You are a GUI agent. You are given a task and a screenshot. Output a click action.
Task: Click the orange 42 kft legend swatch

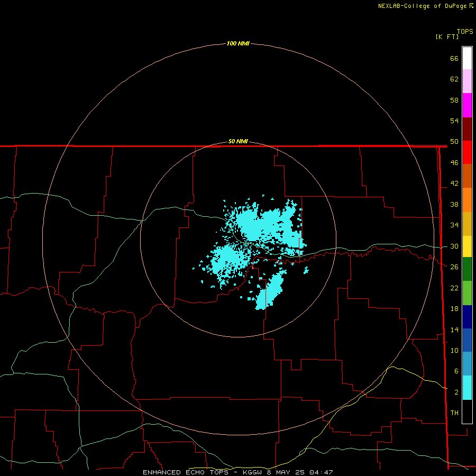pos(467,200)
